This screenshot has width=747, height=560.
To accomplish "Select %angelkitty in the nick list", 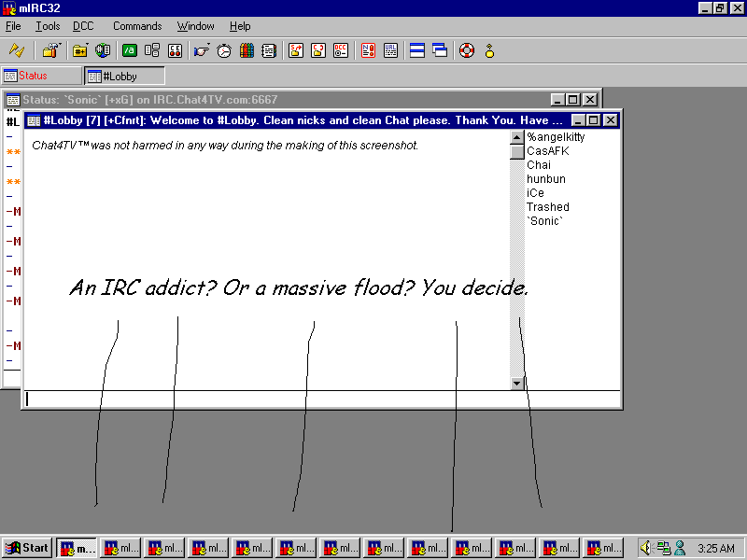I will coord(556,137).
